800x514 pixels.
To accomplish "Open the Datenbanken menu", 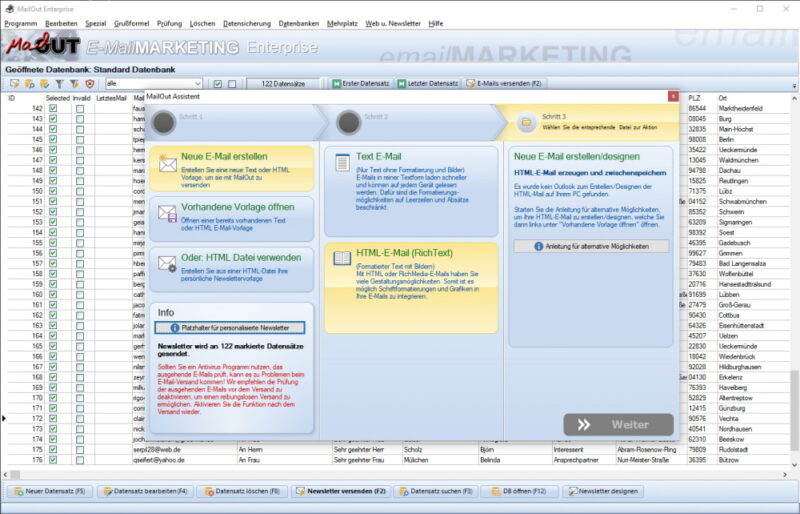I will click(299, 23).
